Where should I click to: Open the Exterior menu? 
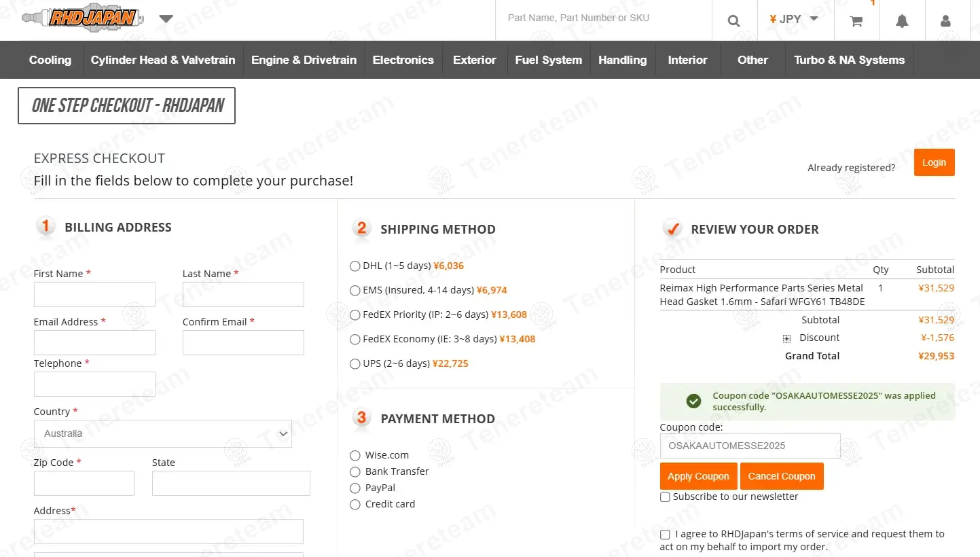(475, 60)
